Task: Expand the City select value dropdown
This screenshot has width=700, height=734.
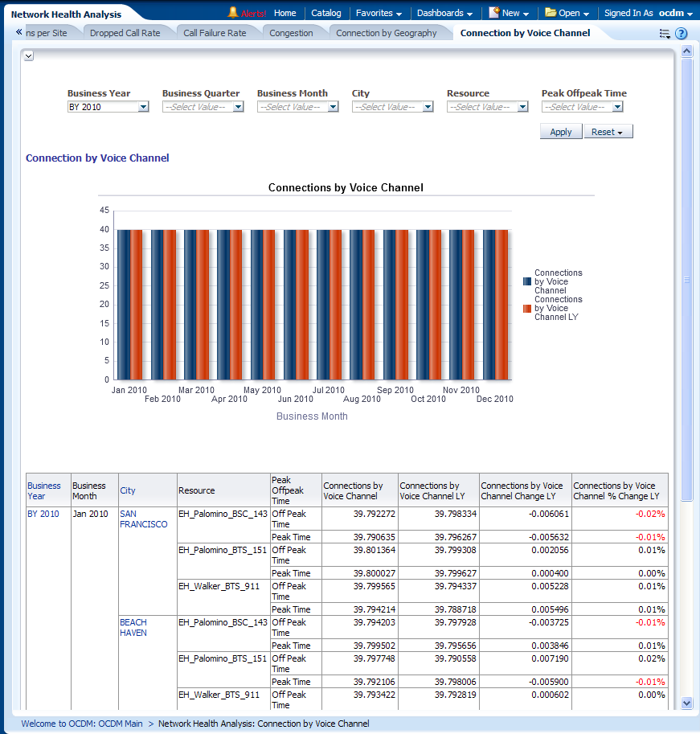Action: tap(428, 107)
